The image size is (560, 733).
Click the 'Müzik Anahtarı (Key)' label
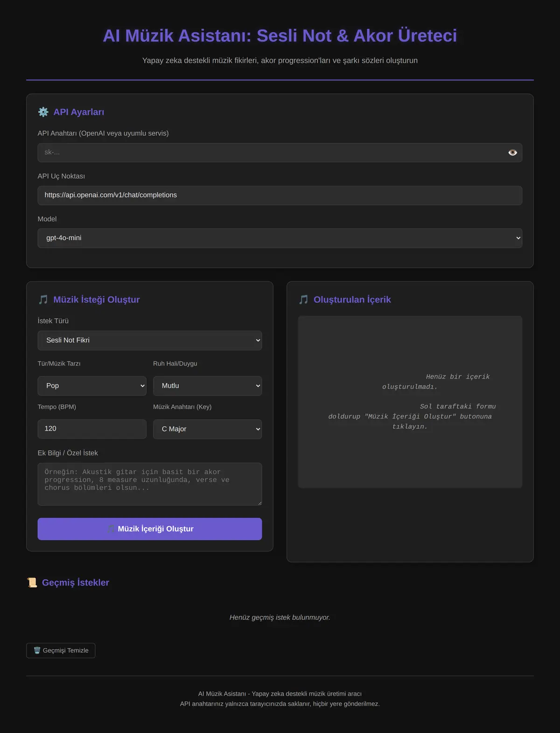pos(182,407)
